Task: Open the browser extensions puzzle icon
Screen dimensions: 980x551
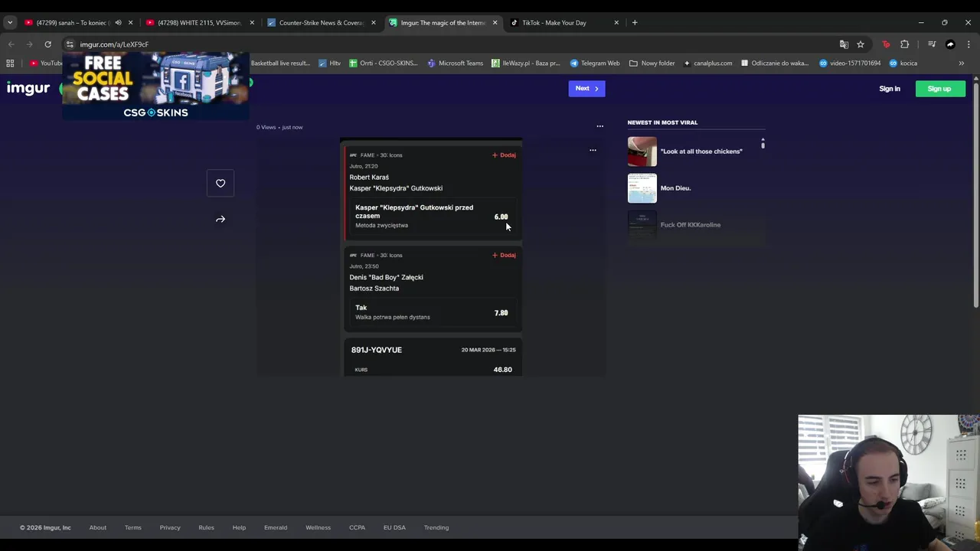Action: pyautogui.click(x=904, y=44)
